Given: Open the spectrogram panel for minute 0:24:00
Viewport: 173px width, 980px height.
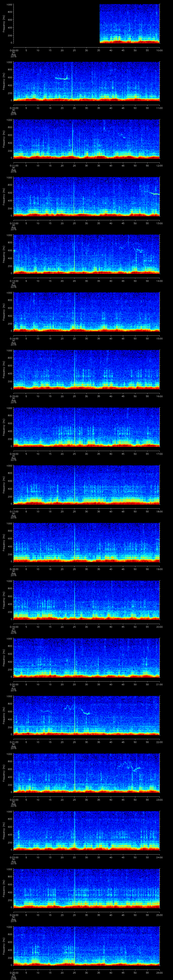Looking at the screenshot, I should click(x=87, y=888).
